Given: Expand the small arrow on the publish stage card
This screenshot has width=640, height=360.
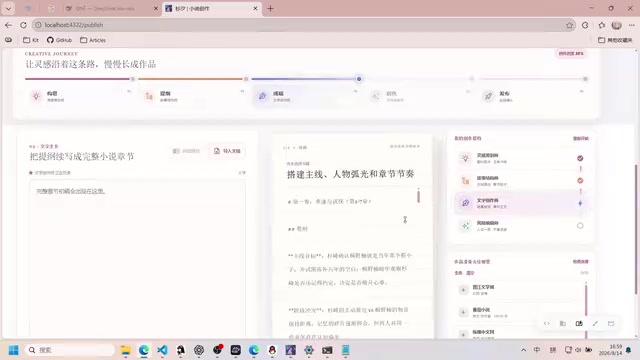Looking at the screenshot, I should coord(582,91).
